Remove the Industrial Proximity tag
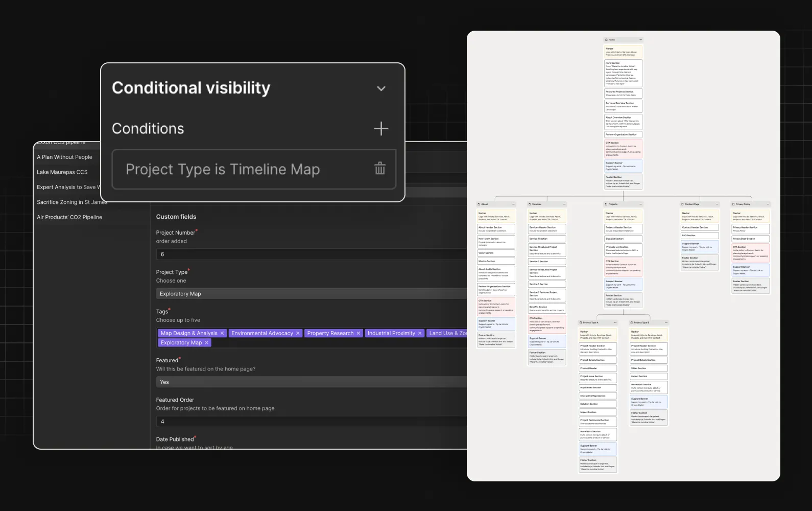The height and width of the screenshot is (511, 812). (x=420, y=333)
